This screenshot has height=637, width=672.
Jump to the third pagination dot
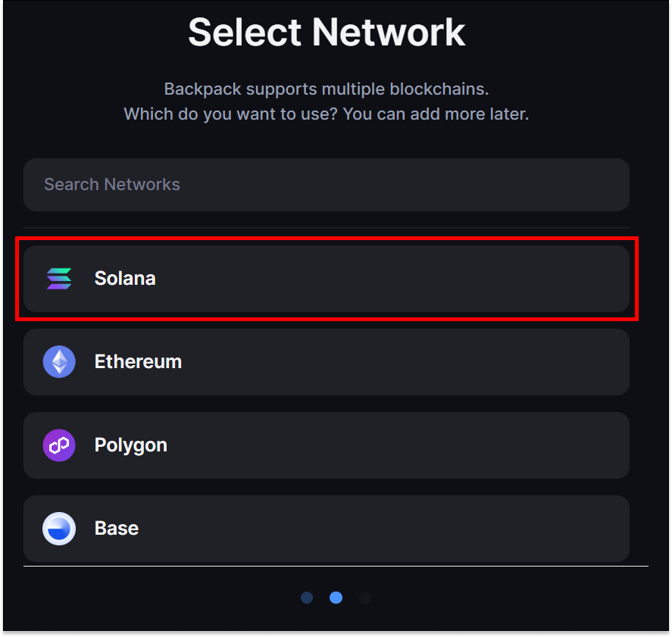(x=364, y=598)
